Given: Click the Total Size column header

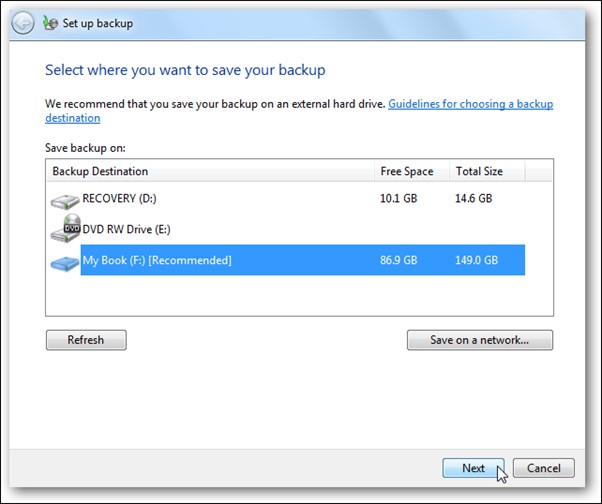Looking at the screenshot, I should 480,172.
